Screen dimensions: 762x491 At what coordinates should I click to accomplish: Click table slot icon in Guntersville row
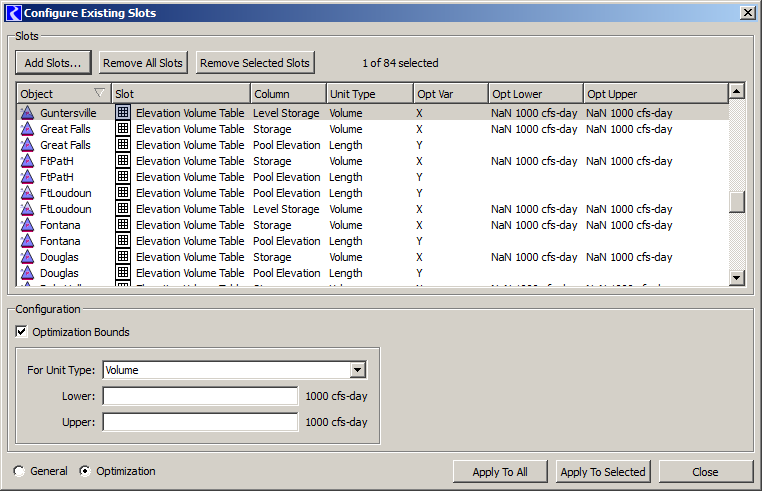(123, 112)
